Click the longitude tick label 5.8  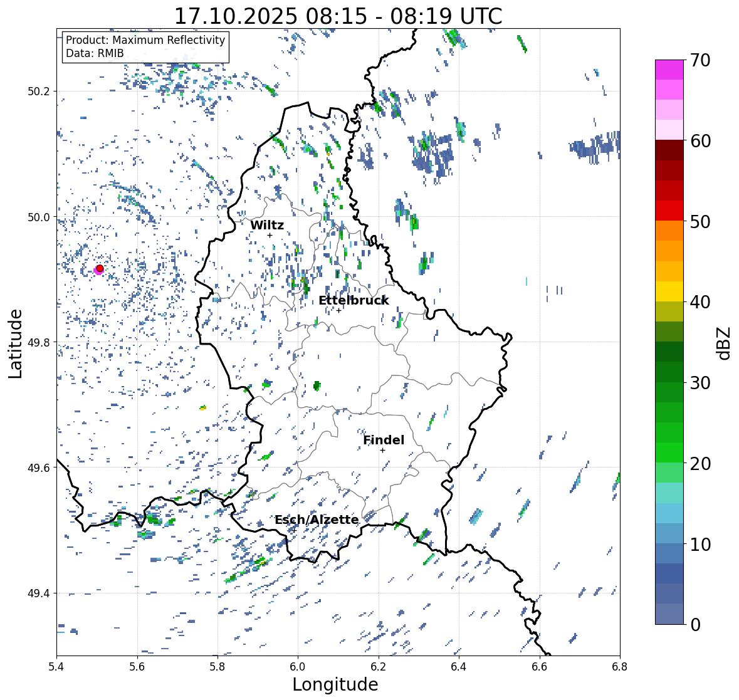point(218,667)
